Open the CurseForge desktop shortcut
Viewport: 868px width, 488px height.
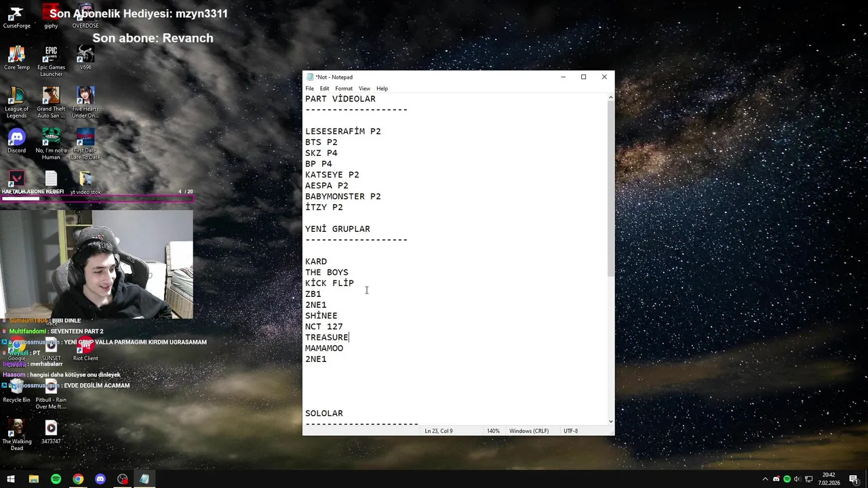point(16,17)
